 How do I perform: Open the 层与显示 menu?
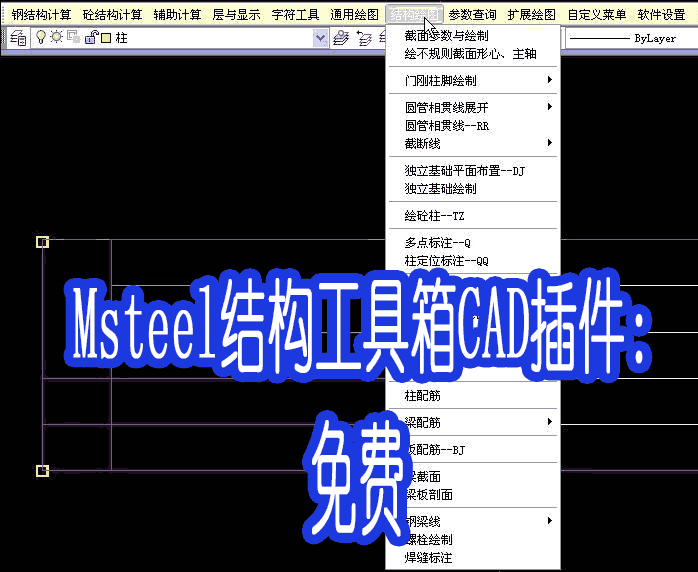(x=236, y=15)
